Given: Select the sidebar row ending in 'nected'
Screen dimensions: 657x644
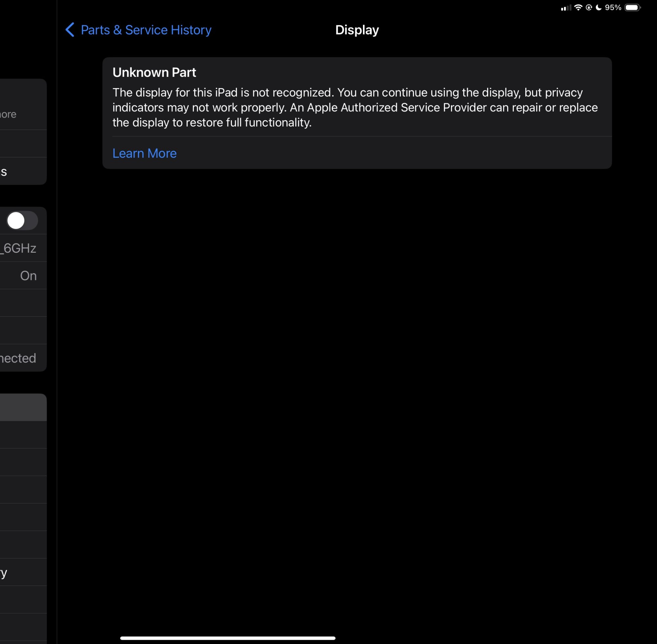Looking at the screenshot, I should click(20, 358).
